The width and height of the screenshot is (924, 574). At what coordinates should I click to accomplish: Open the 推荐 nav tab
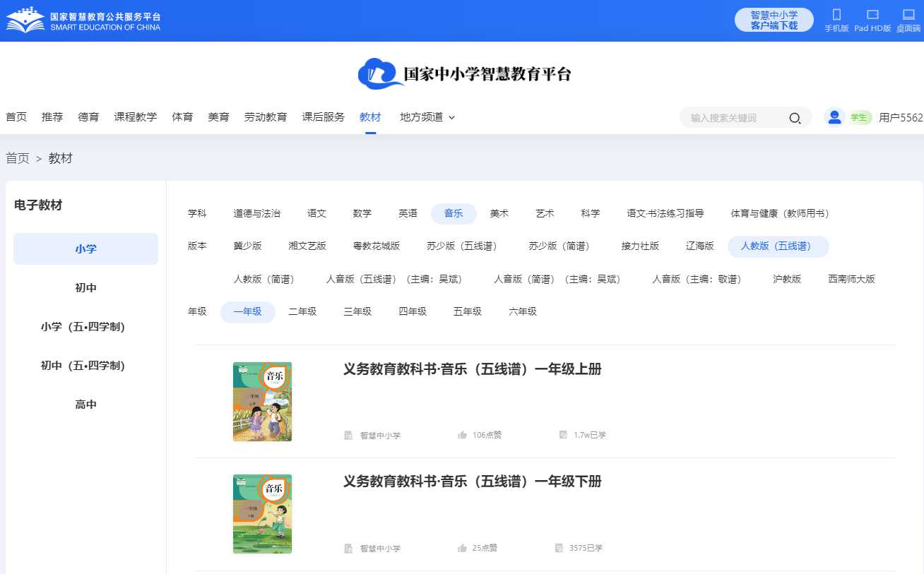click(52, 117)
